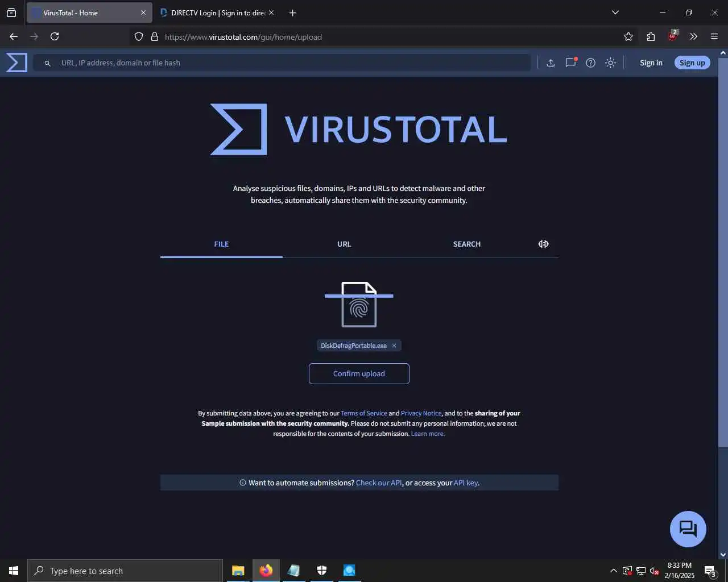Open the Privacy Notice link
This screenshot has height=582, width=728.
coord(421,413)
